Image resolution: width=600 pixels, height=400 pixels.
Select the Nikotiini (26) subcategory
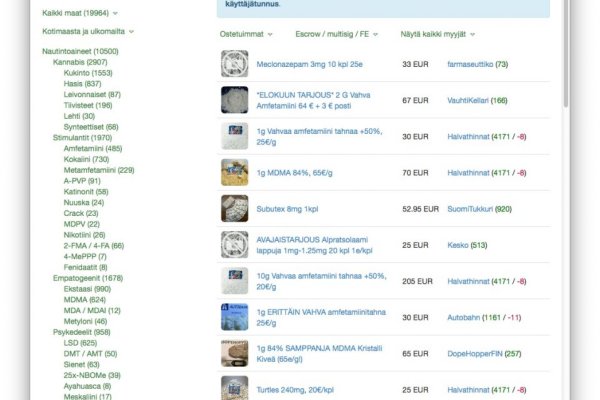84,235
